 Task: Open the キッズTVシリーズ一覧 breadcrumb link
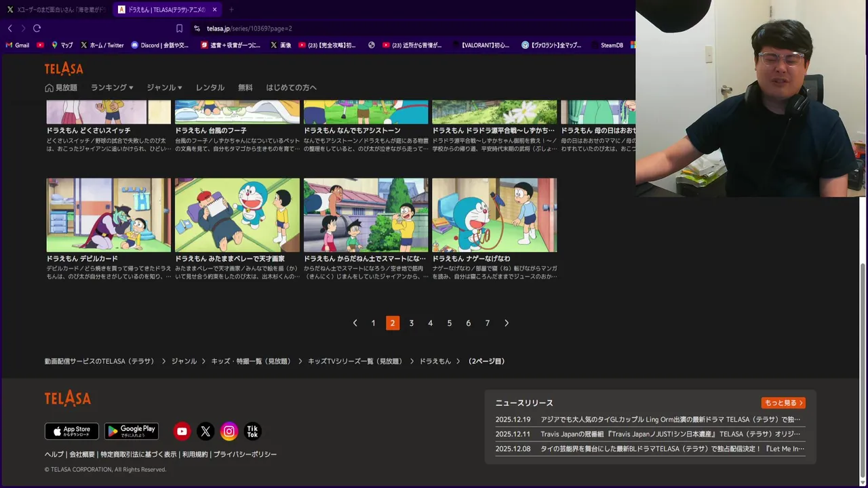(x=355, y=361)
